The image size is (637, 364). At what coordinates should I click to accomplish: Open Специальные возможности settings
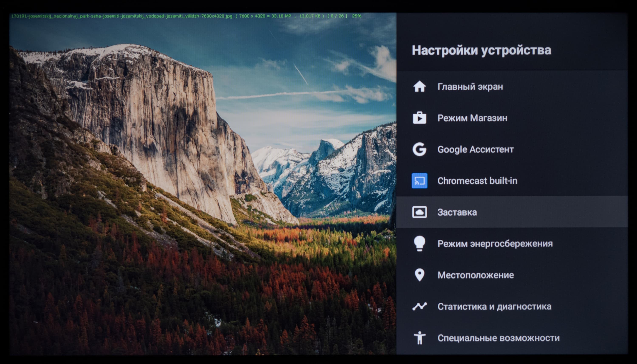(x=498, y=338)
